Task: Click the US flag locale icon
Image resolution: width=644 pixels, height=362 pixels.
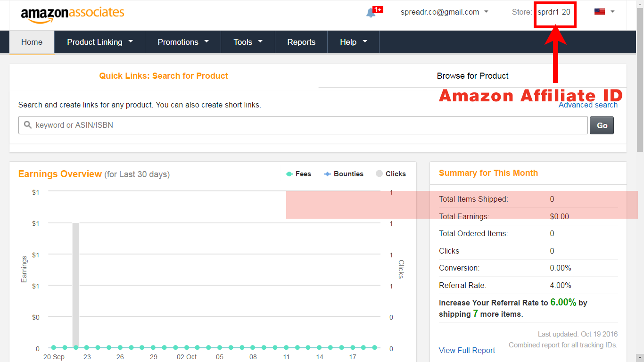Action: 600,12
